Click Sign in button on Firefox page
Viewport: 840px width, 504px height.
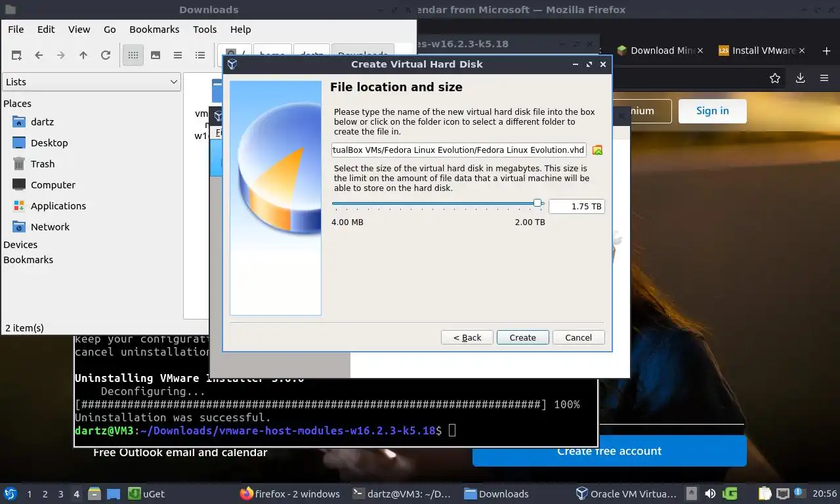pyautogui.click(x=713, y=111)
